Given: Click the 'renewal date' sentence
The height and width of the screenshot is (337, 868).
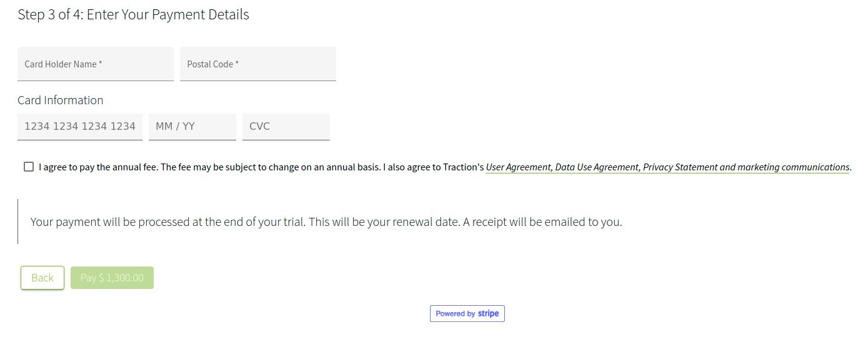Looking at the screenshot, I should tap(384, 222).
